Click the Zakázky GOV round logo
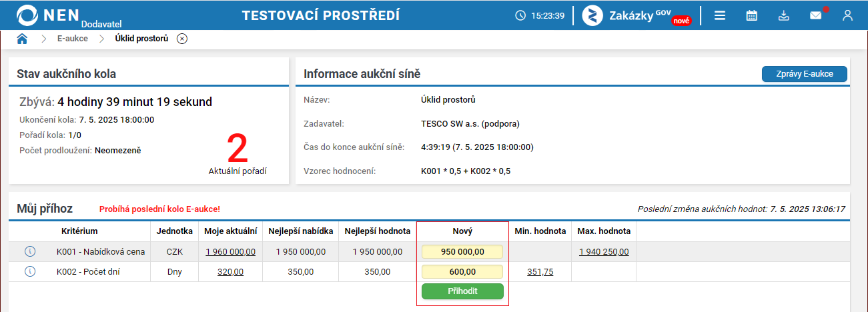Screen dimensions: 868x312 coord(592,15)
